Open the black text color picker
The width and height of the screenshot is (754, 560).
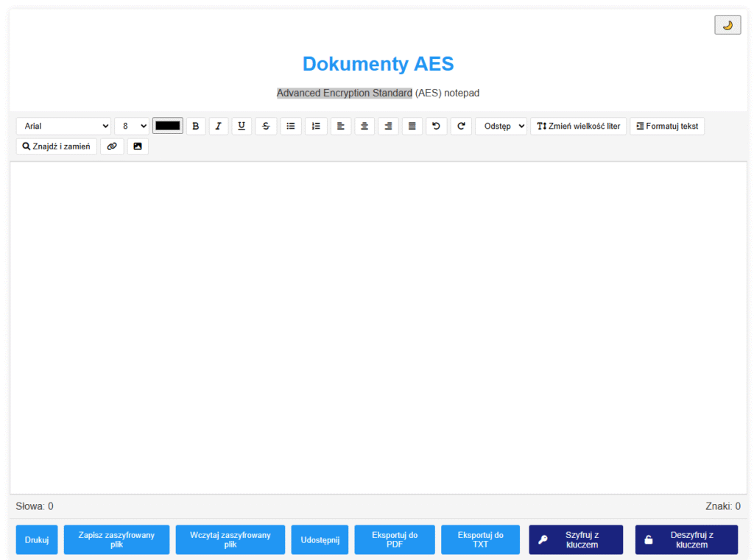[168, 126]
